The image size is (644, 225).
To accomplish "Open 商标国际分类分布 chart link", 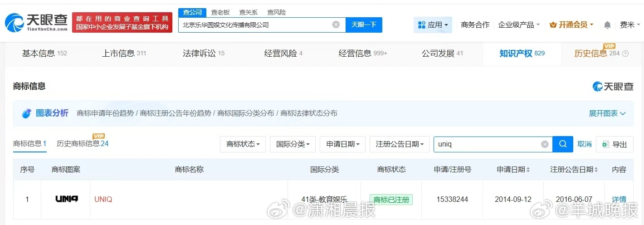I will coord(246,113).
